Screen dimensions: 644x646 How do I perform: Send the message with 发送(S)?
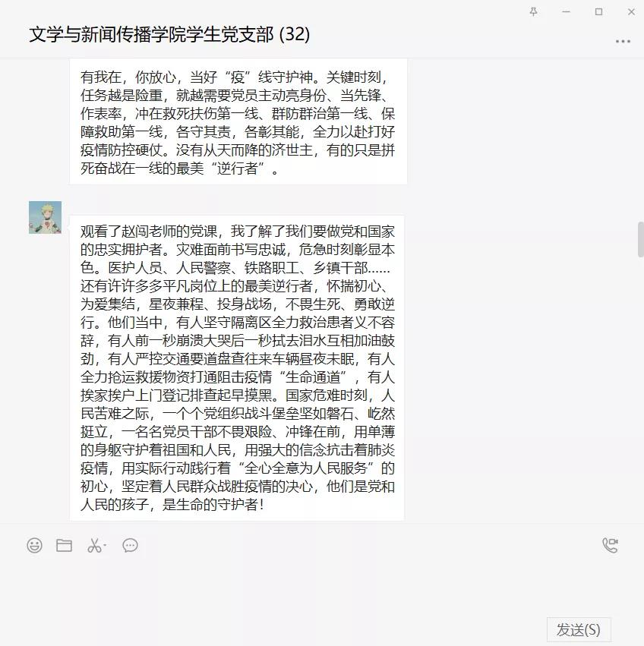[579, 629]
